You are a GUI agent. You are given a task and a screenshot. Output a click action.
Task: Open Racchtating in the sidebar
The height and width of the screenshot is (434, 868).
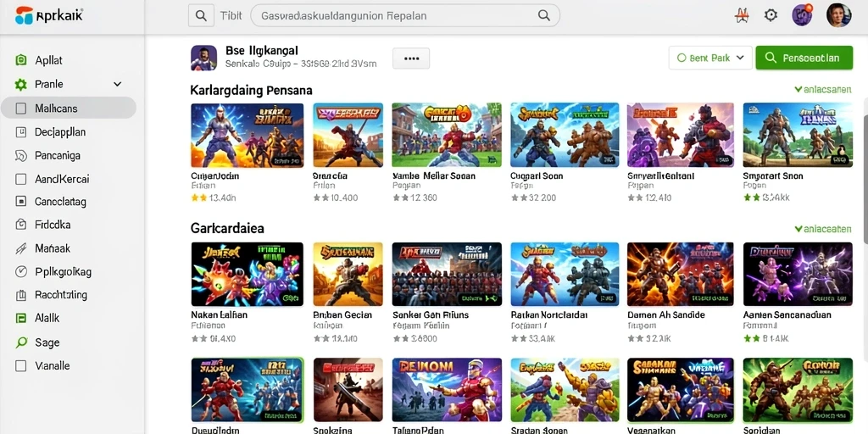tap(61, 295)
